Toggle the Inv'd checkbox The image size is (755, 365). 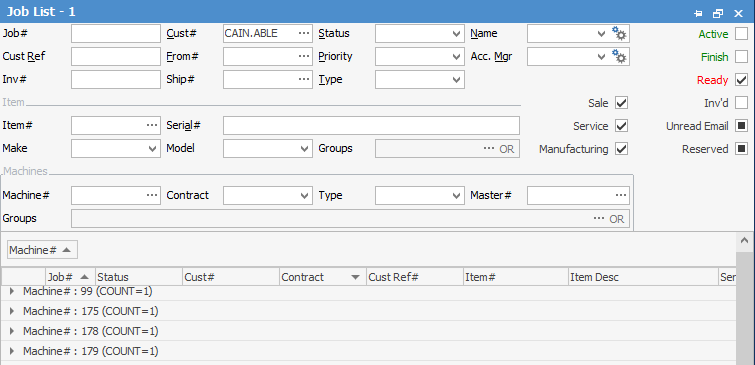pyautogui.click(x=742, y=103)
